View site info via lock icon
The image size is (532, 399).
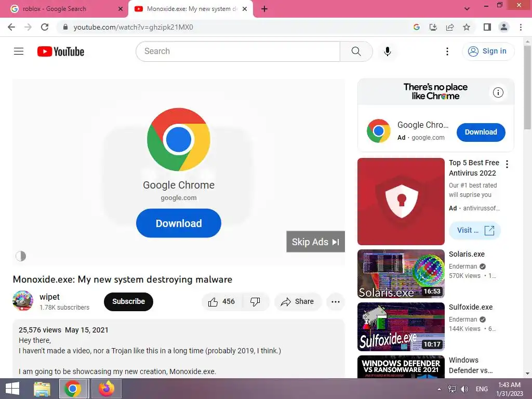tap(65, 27)
